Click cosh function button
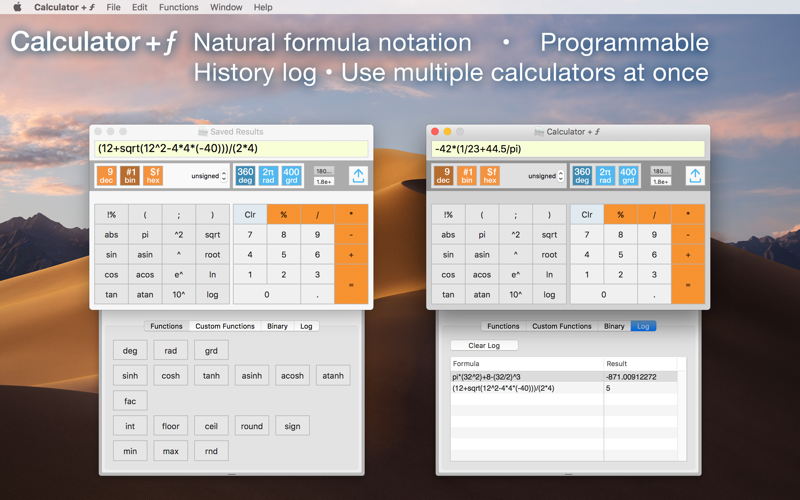Viewport: 800px width, 500px height. pos(170,376)
